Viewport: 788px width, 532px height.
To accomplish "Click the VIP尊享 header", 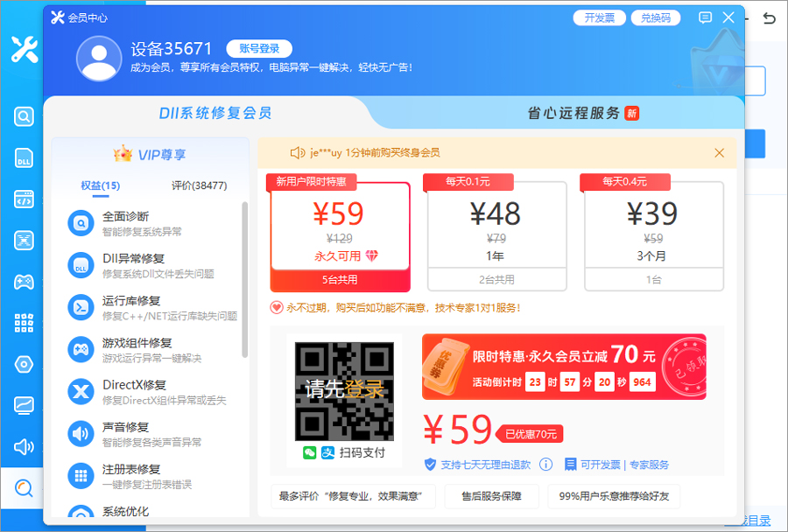I will pyautogui.click(x=150, y=155).
